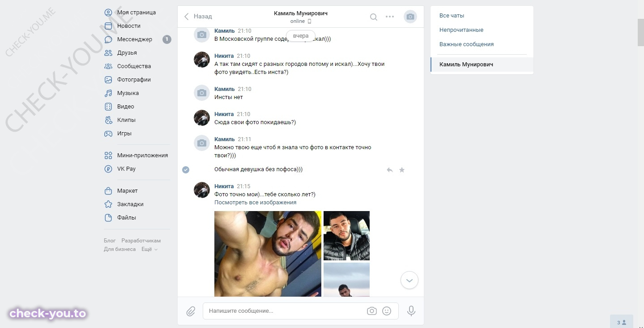Viewport: 644px width, 328px height.
Task: Open Музыка music note icon
Action: pos(108,93)
